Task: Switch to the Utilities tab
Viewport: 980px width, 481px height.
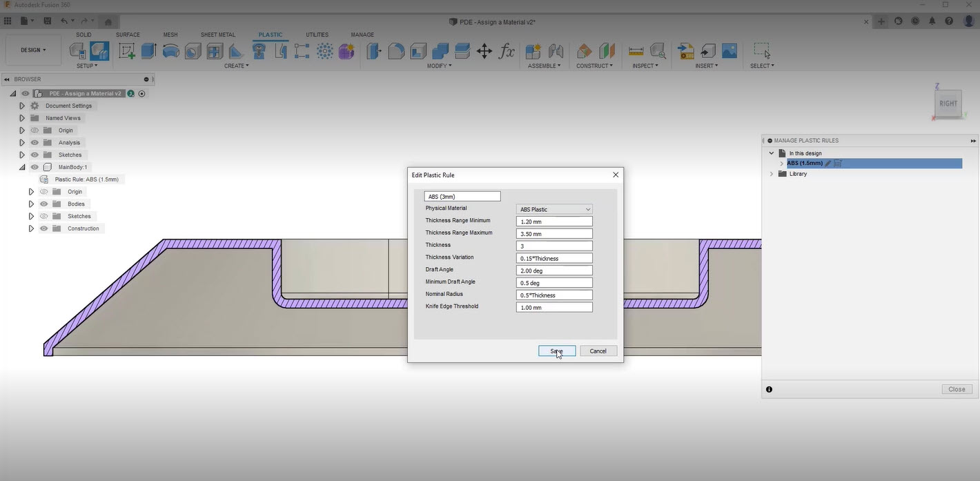Action: pos(317,35)
